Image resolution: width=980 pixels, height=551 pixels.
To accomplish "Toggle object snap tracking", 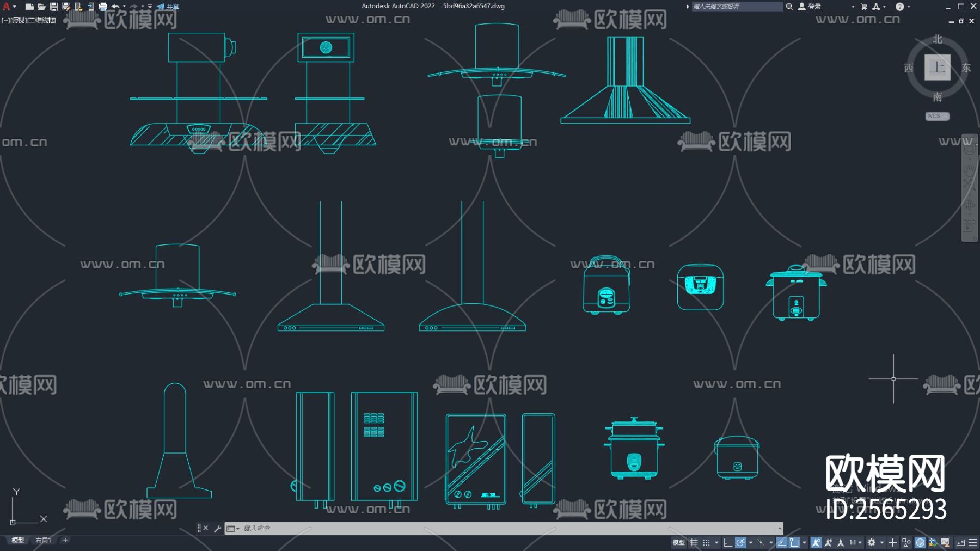I will click(782, 542).
